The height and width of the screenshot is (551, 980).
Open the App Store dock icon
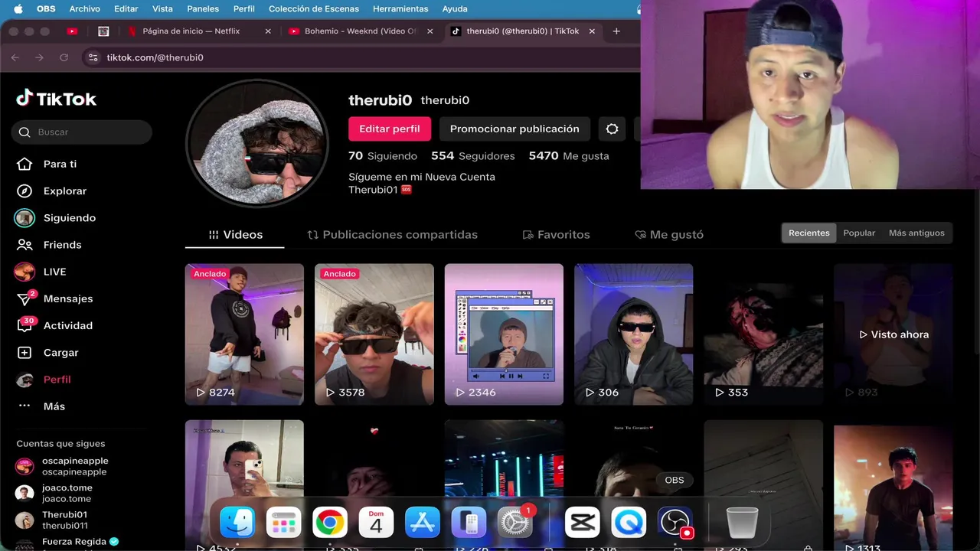[x=423, y=523]
